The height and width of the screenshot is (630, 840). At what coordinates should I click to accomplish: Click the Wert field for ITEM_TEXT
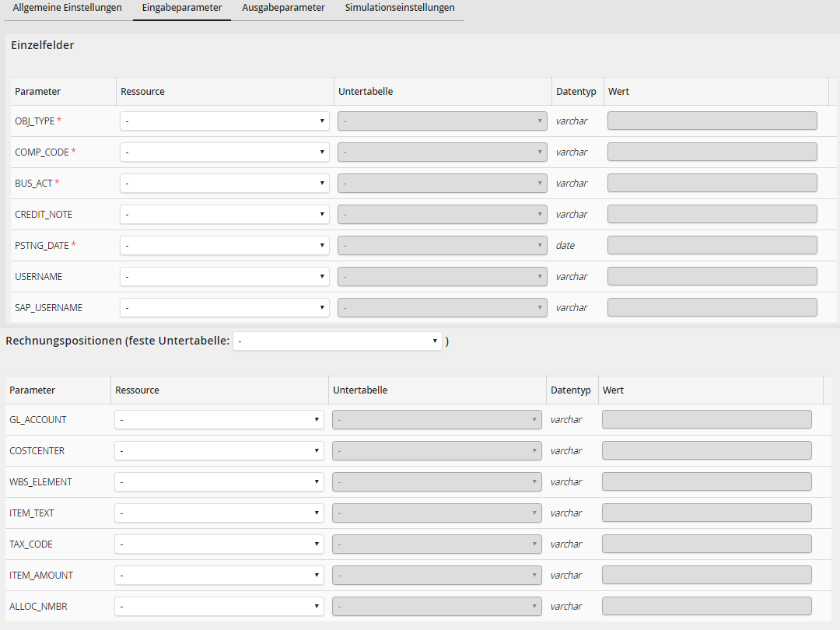pos(706,513)
